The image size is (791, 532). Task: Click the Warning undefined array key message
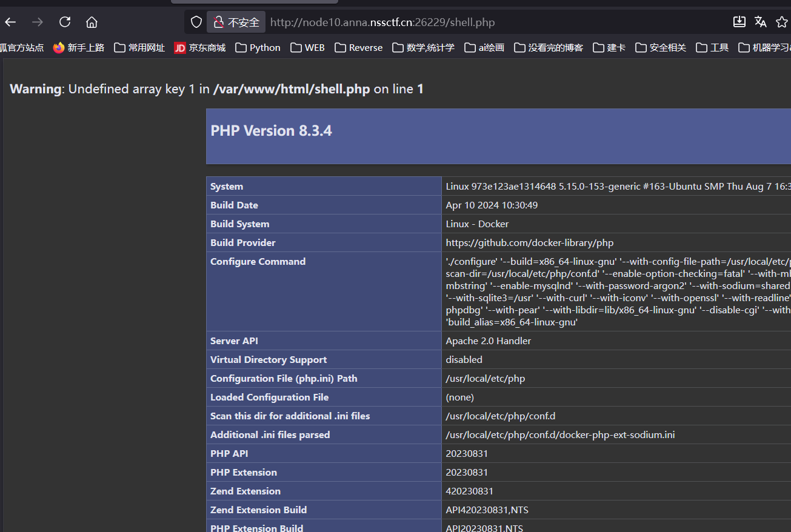(x=217, y=89)
